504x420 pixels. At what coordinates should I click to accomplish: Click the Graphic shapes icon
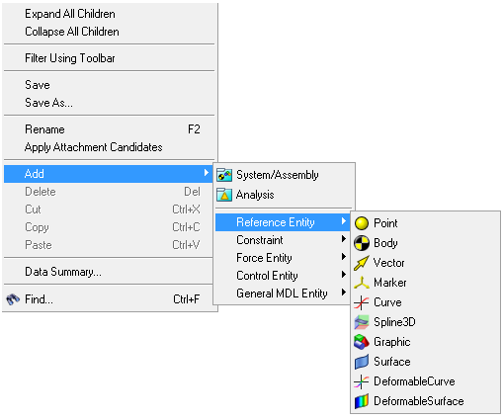[x=362, y=342]
